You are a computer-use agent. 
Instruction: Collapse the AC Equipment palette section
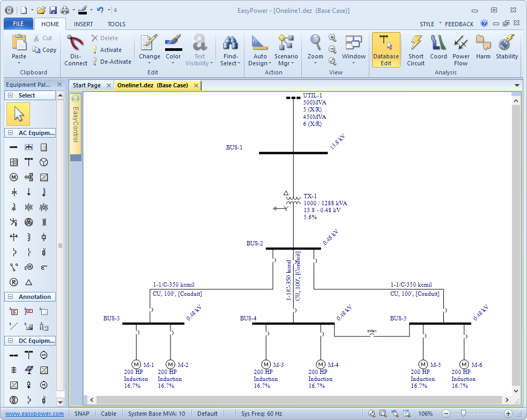[x=10, y=133]
